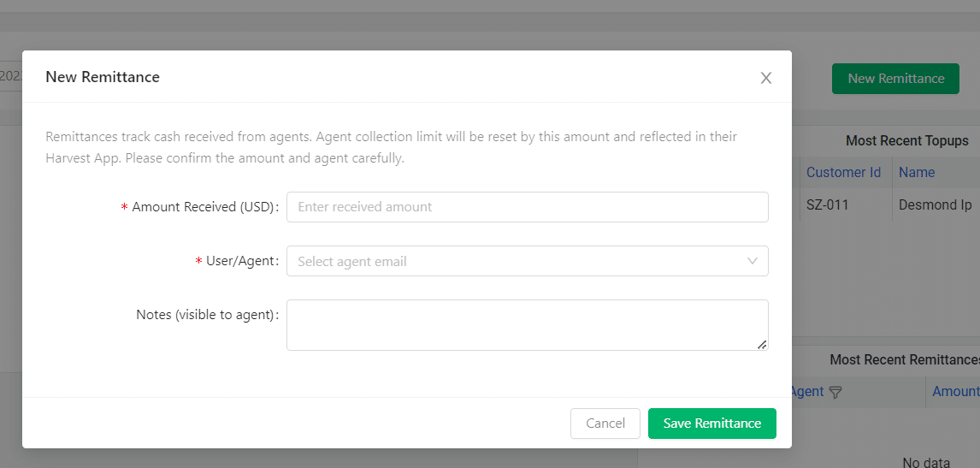This screenshot has height=468, width=980.
Task: Sort by the Customer Id column
Action: coord(843,172)
